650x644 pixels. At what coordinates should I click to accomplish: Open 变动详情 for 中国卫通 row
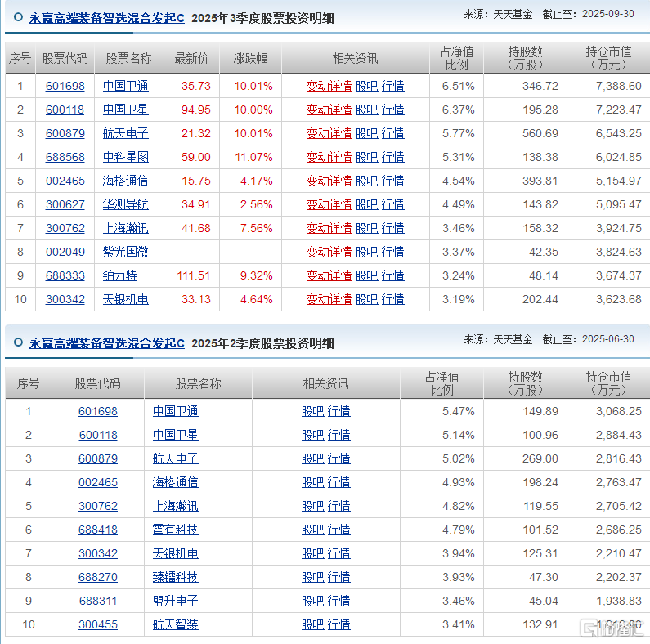click(x=329, y=86)
